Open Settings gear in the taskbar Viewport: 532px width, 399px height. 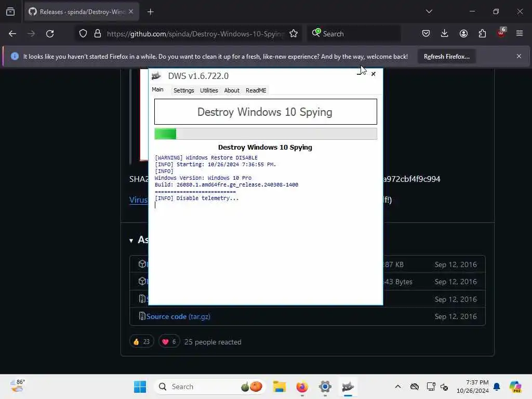[325, 387]
